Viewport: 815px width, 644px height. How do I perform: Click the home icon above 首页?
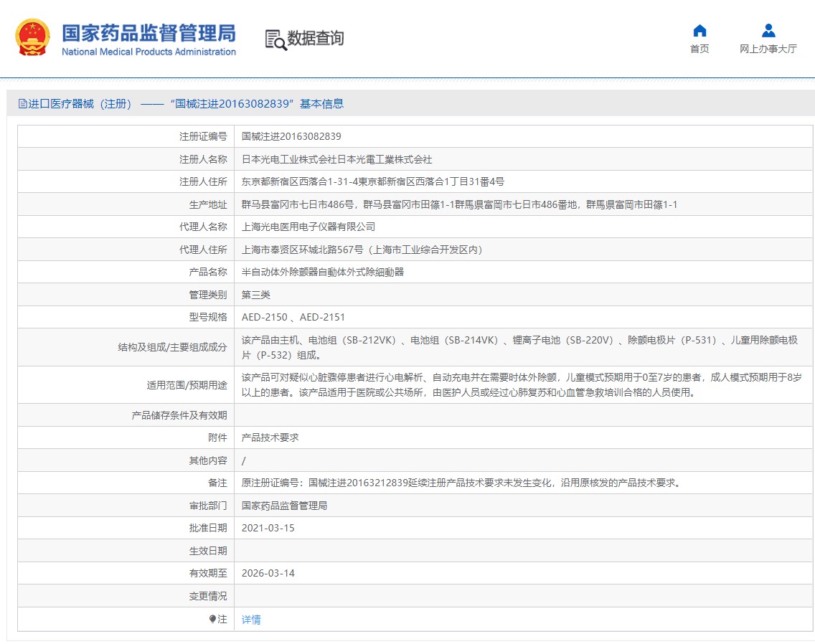(x=699, y=31)
